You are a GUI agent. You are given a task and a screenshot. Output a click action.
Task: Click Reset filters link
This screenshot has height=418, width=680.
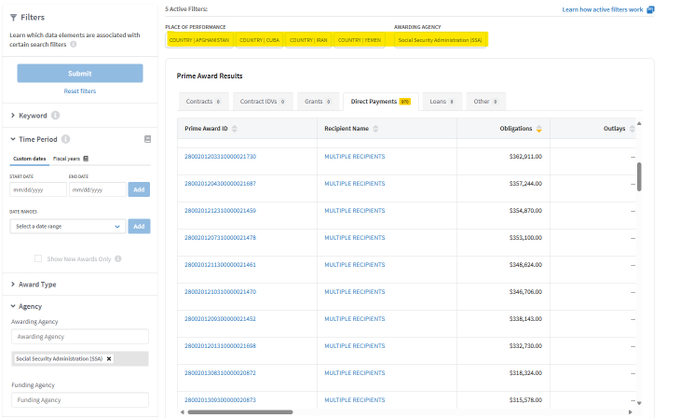tap(80, 91)
